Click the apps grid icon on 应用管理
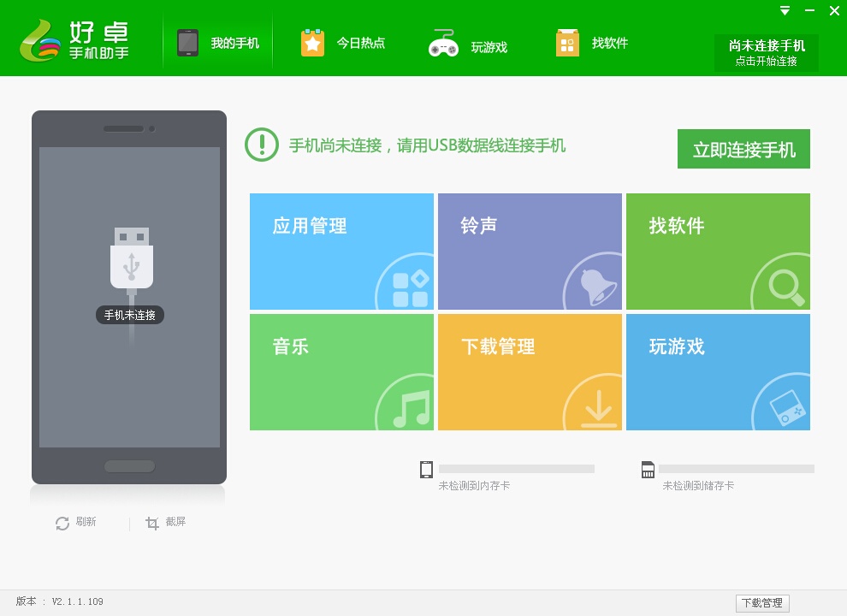Viewport: 847px width, 616px height. pos(411,289)
